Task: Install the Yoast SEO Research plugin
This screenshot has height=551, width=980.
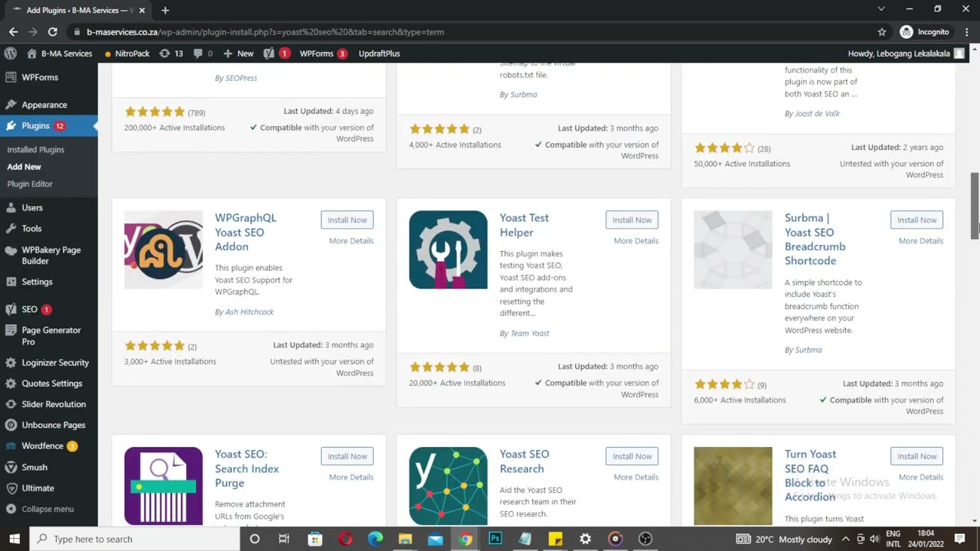Action: point(632,456)
